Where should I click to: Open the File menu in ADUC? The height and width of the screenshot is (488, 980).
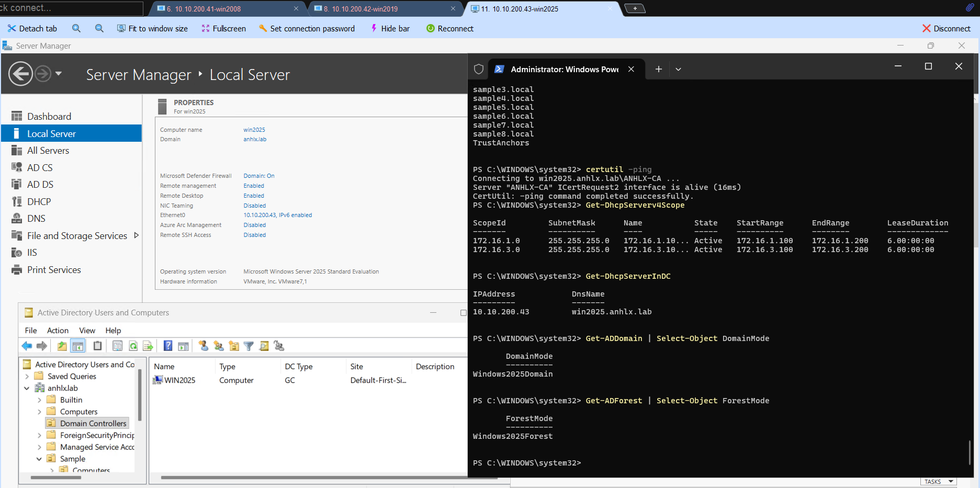point(31,330)
